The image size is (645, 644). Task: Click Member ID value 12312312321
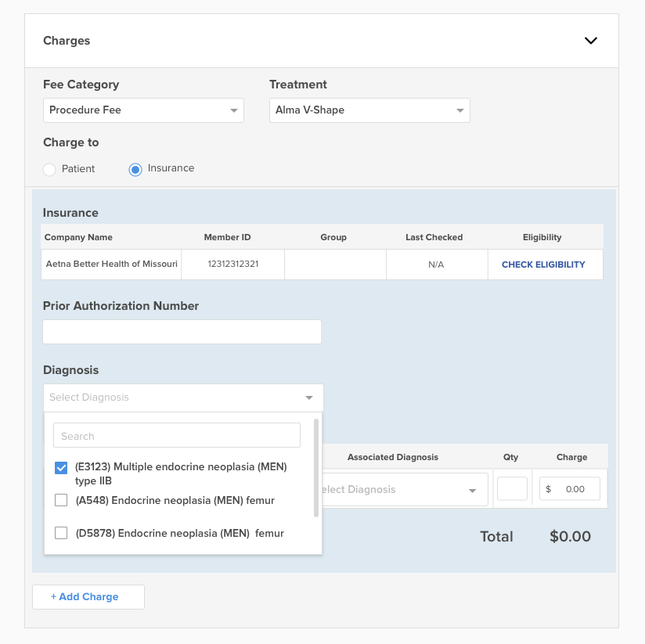pos(232,264)
